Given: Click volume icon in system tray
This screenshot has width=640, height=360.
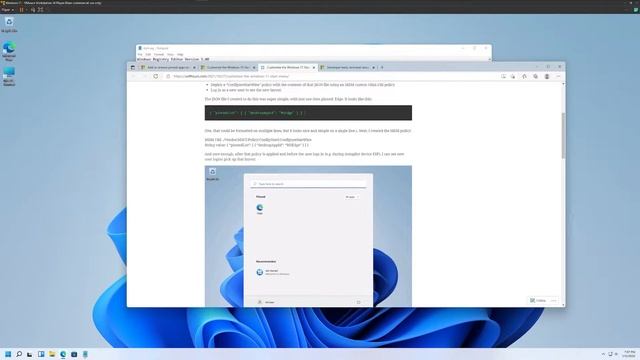Looking at the screenshot, I should pyautogui.click(x=616, y=354).
